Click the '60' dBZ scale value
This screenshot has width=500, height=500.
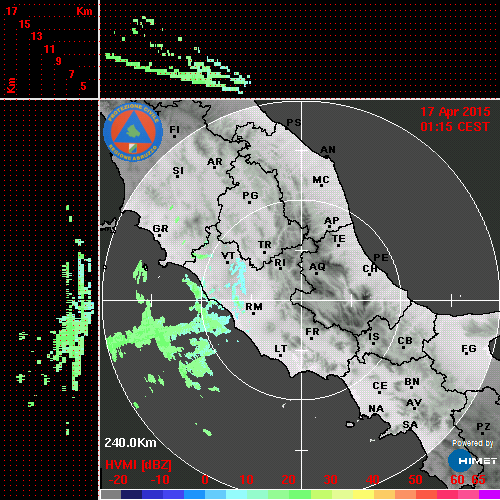coord(457,480)
